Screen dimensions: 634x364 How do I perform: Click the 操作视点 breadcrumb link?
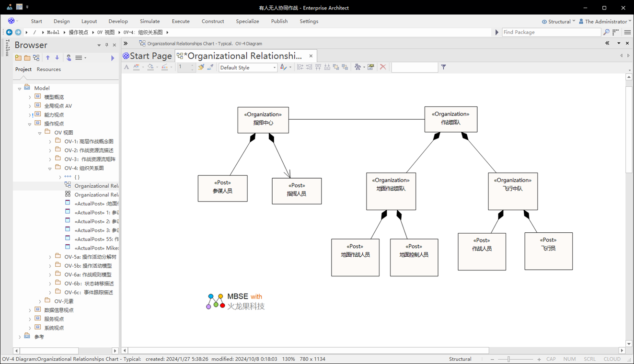[x=79, y=33]
